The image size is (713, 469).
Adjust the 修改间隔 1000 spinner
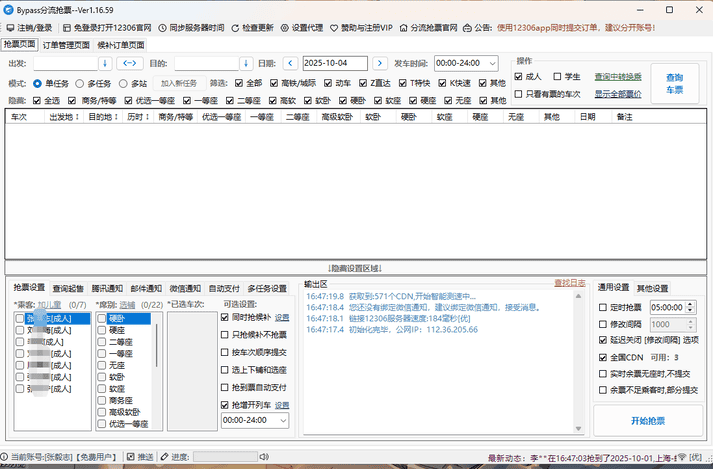click(690, 324)
